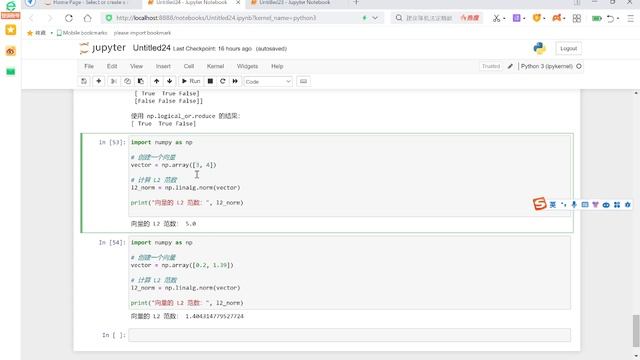Expand the address bar dropdown chevron
The height and width of the screenshot is (360, 640).
point(375,18)
